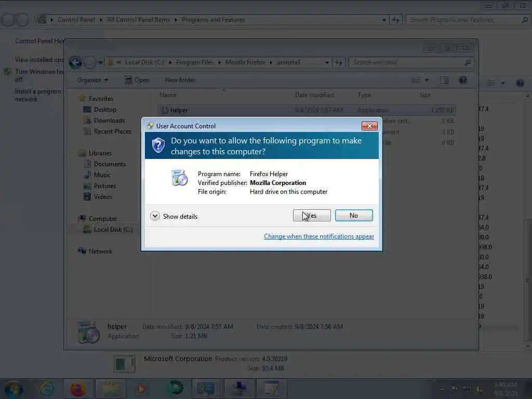The width and height of the screenshot is (532, 399).
Task: Refresh the Explorer uninstall folder address bar
Action: (339, 62)
